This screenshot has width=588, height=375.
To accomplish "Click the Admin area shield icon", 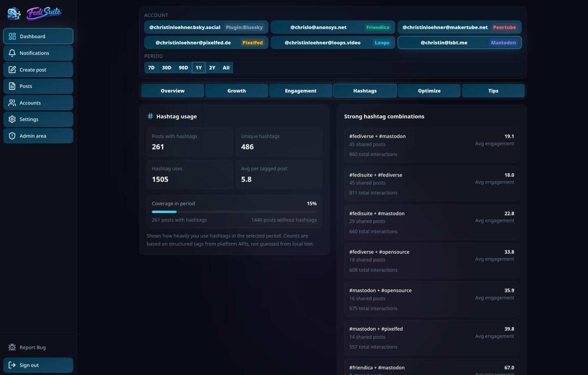I will [x=12, y=136].
